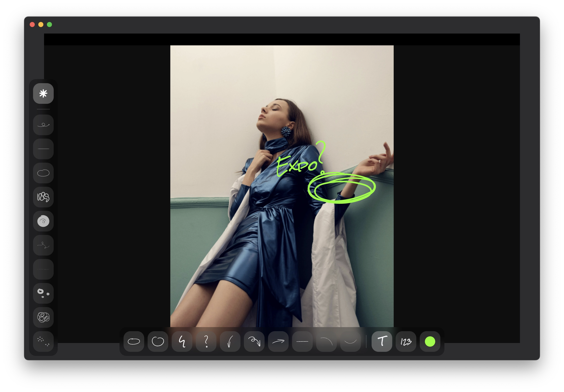Select the asterisk brush at sidebar top

[x=43, y=93]
